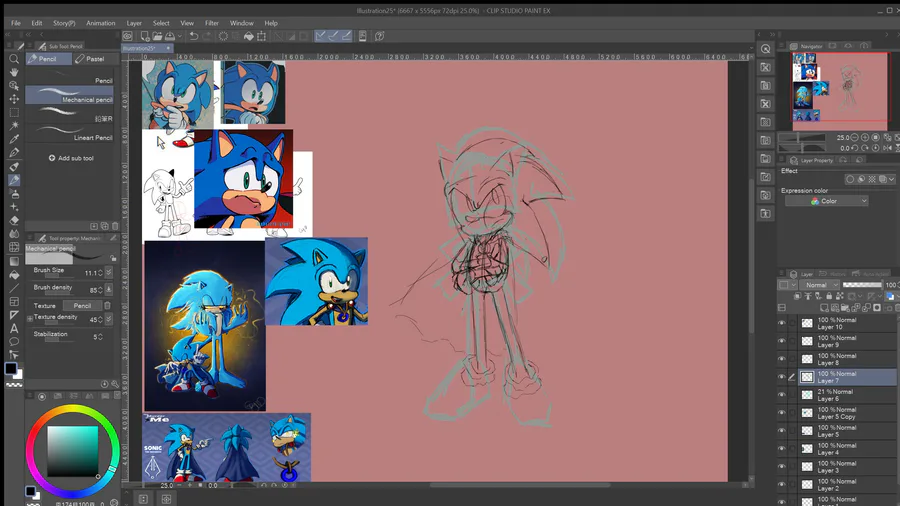Click the black main color swatch in toolbox
900x506 pixels.
pyautogui.click(x=11, y=368)
